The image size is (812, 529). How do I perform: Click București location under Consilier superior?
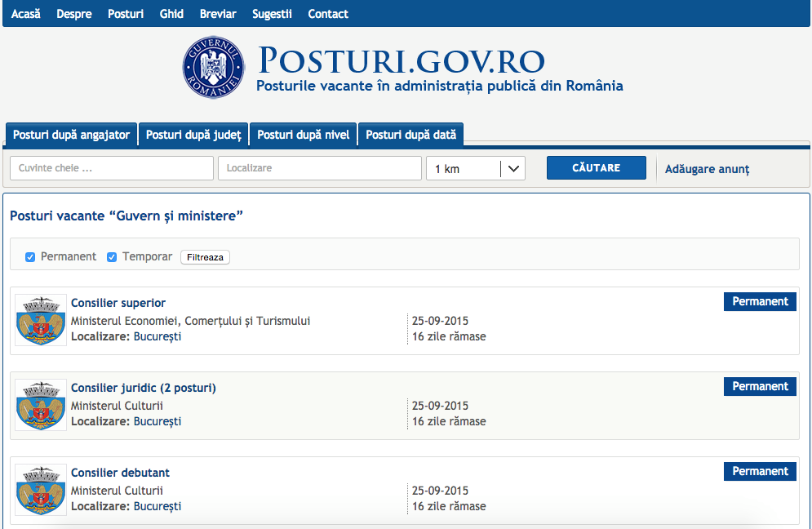[x=158, y=336]
